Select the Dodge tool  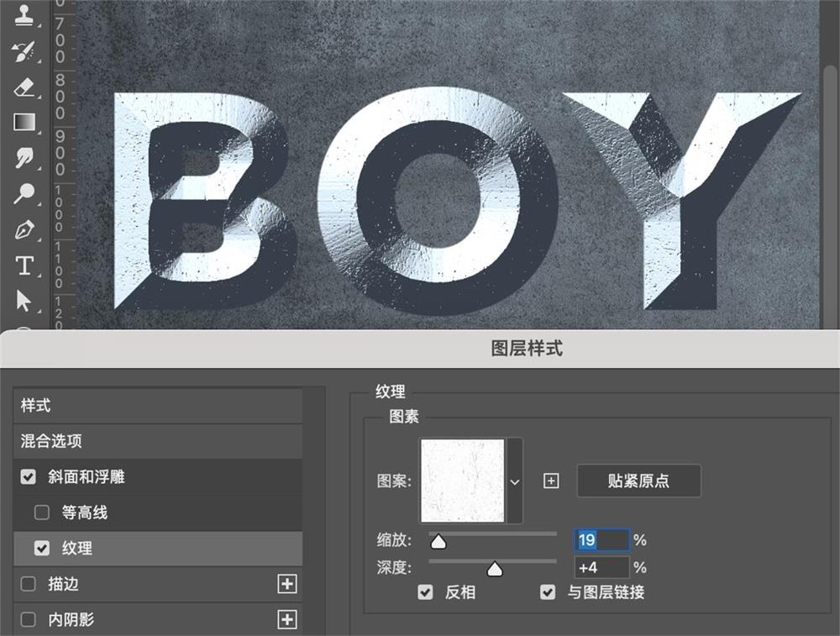[x=24, y=193]
